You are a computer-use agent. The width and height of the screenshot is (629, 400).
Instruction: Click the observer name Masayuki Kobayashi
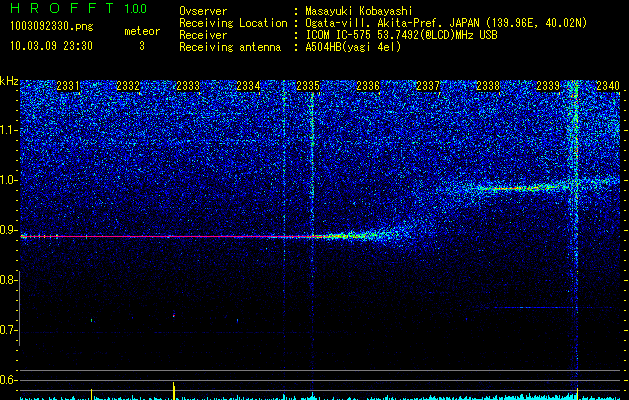(x=359, y=11)
